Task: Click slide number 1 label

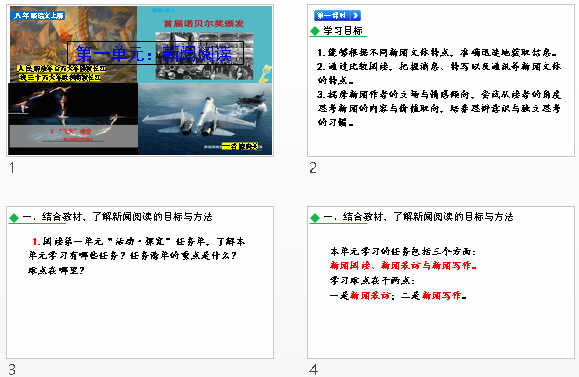Action: pyautogui.click(x=12, y=168)
